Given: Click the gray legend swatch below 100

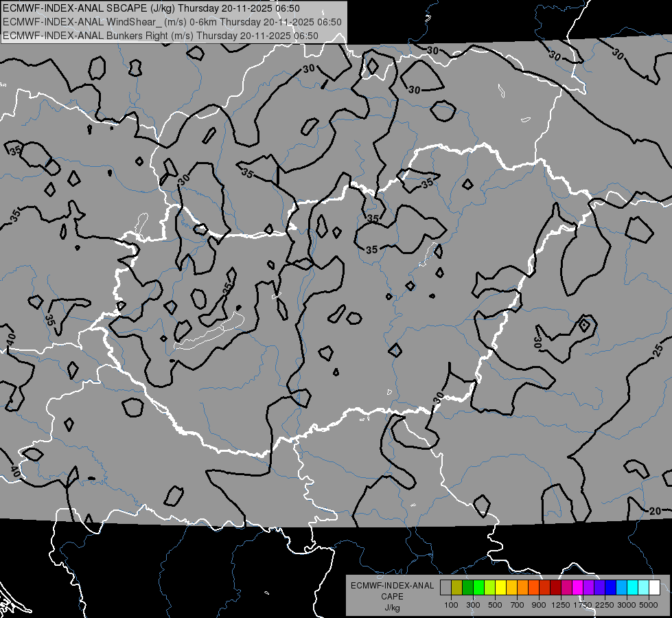Looking at the screenshot, I should 445,588.
